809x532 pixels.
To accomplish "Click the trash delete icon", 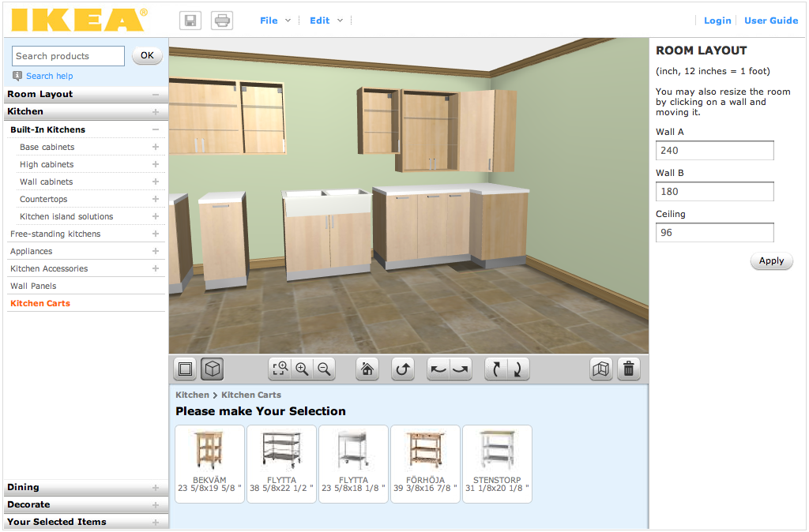I will [628, 369].
